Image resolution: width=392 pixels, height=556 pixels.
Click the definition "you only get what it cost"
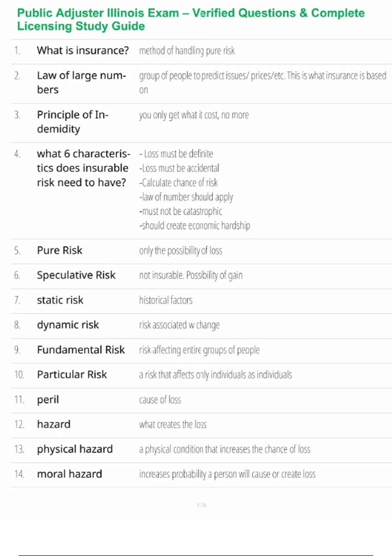coord(194,115)
